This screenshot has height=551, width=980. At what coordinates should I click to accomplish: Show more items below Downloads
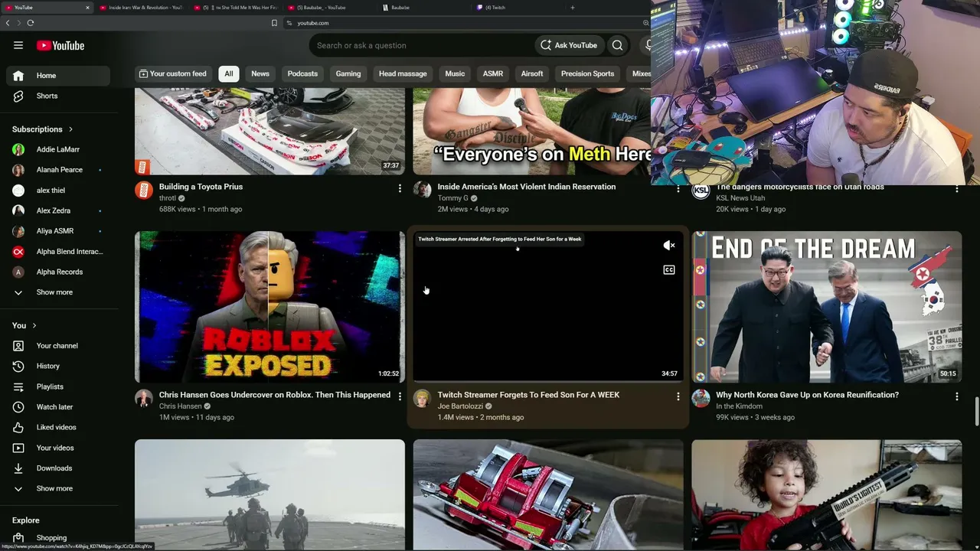pos(58,488)
